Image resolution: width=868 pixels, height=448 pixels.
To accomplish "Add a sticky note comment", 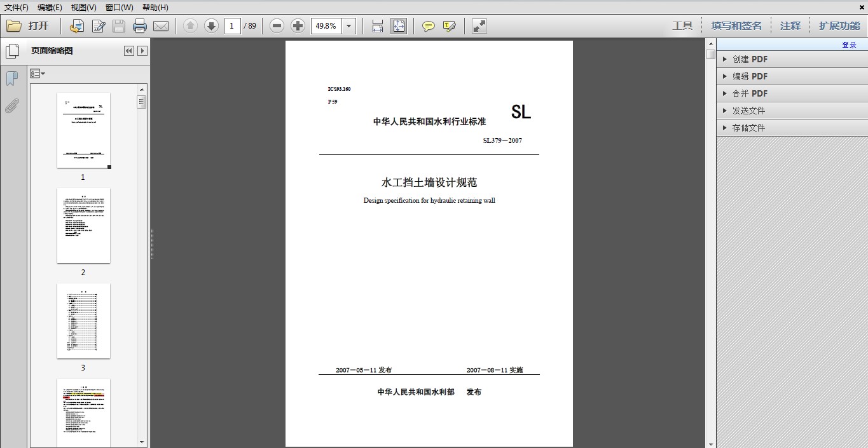I will 429,26.
